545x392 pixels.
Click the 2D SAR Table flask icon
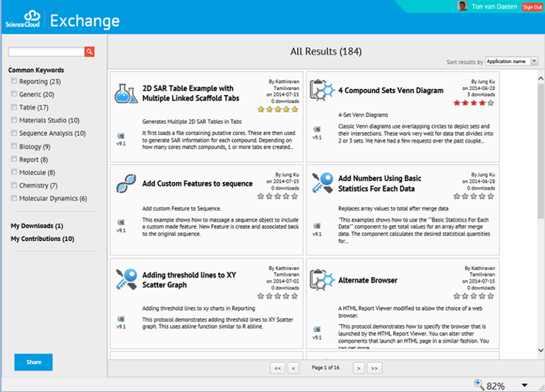[125, 94]
